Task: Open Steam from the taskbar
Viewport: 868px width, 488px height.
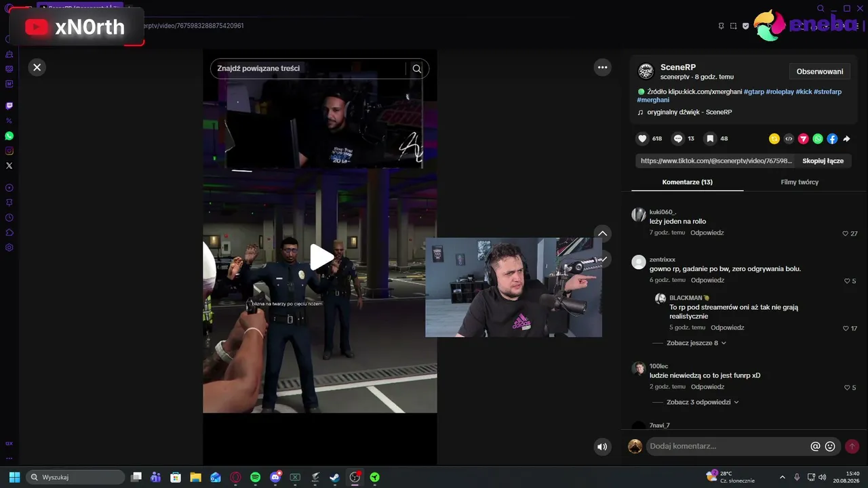Action: click(x=334, y=477)
